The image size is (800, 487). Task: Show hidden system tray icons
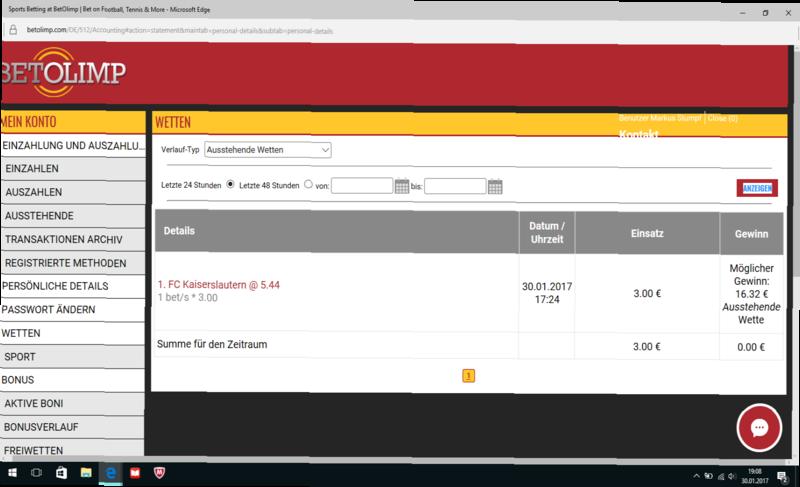696,476
